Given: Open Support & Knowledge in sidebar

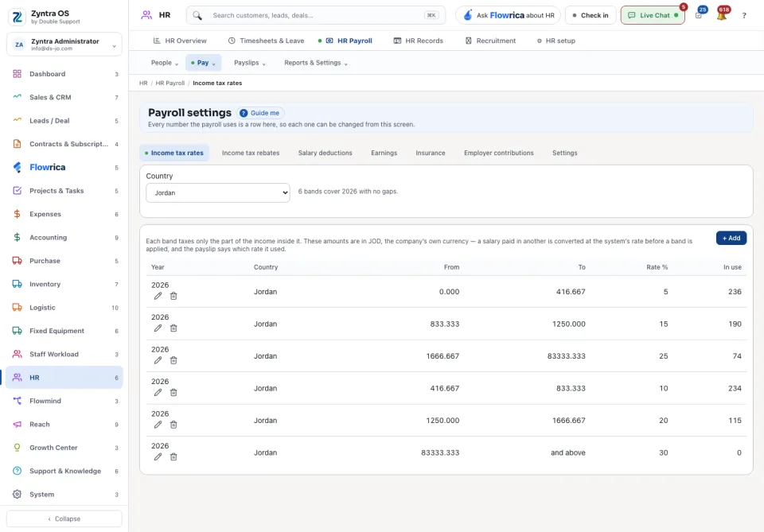Looking at the screenshot, I should (x=64, y=471).
